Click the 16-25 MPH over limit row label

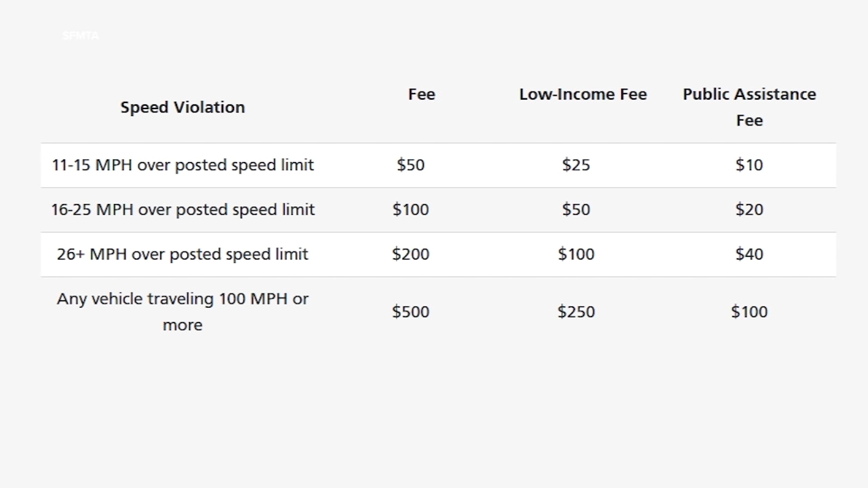point(183,209)
